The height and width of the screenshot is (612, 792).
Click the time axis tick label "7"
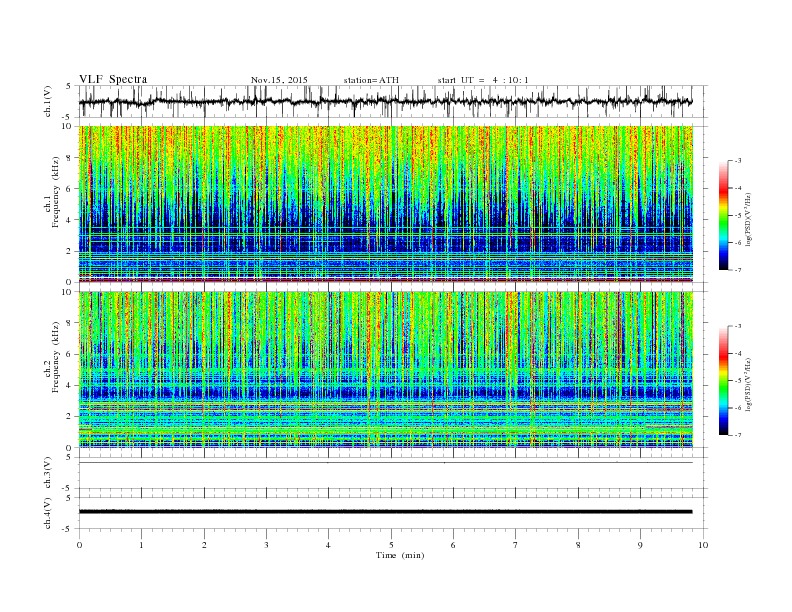(x=516, y=545)
